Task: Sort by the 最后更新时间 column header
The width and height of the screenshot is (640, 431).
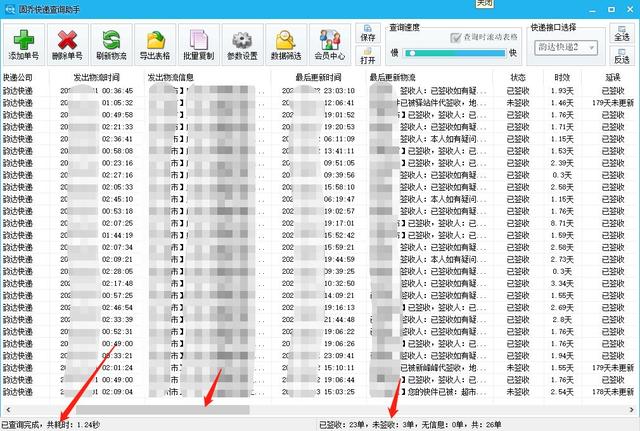Action: (318, 78)
